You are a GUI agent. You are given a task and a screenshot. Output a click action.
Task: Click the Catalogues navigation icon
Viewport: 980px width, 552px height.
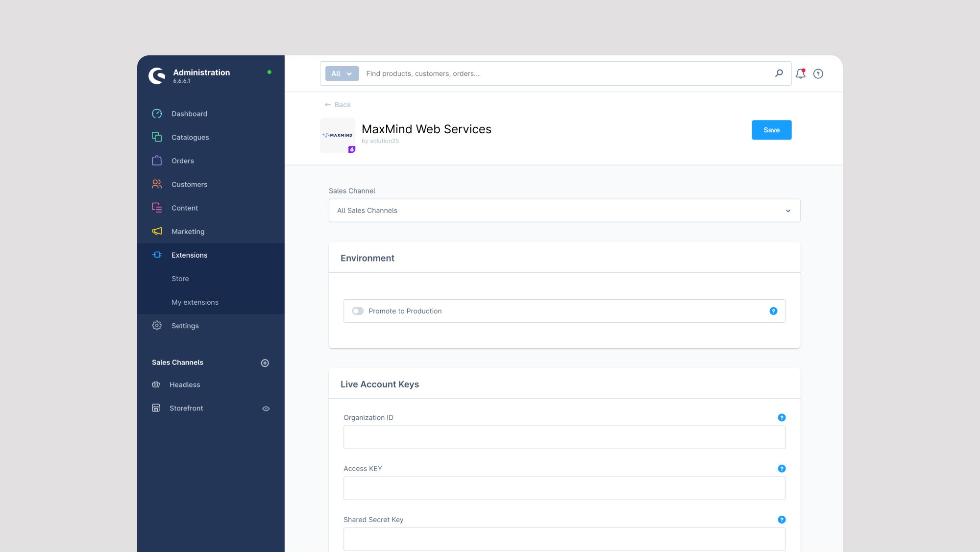156,137
